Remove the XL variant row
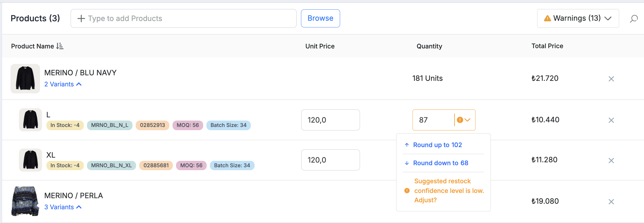Image resolution: width=644 pixels, height=223 pixels. coord(611,161)
